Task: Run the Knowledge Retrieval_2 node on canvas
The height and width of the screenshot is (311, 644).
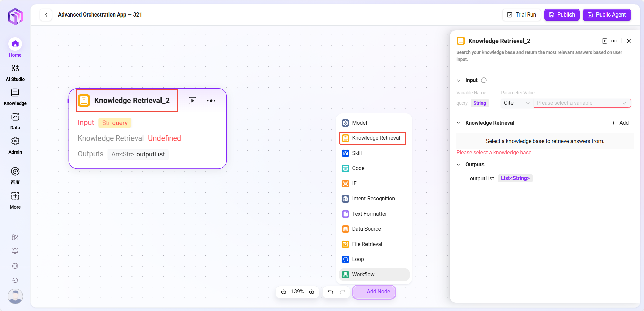Action: click(x=193, y=101)
